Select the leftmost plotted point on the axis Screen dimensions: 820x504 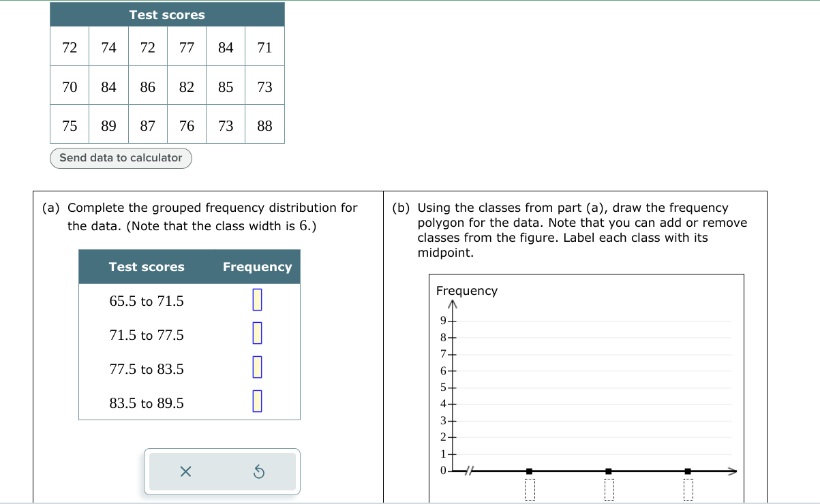(530, 470)
